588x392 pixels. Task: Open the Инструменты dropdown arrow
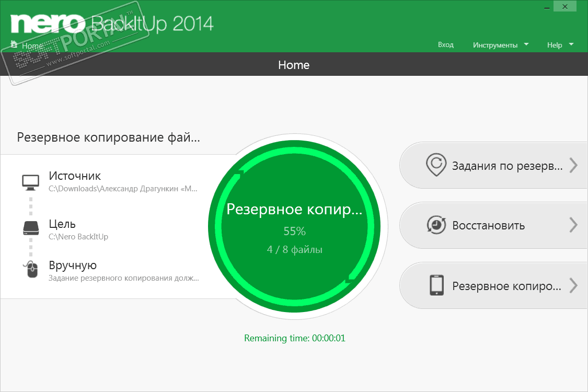click(526, 44)
